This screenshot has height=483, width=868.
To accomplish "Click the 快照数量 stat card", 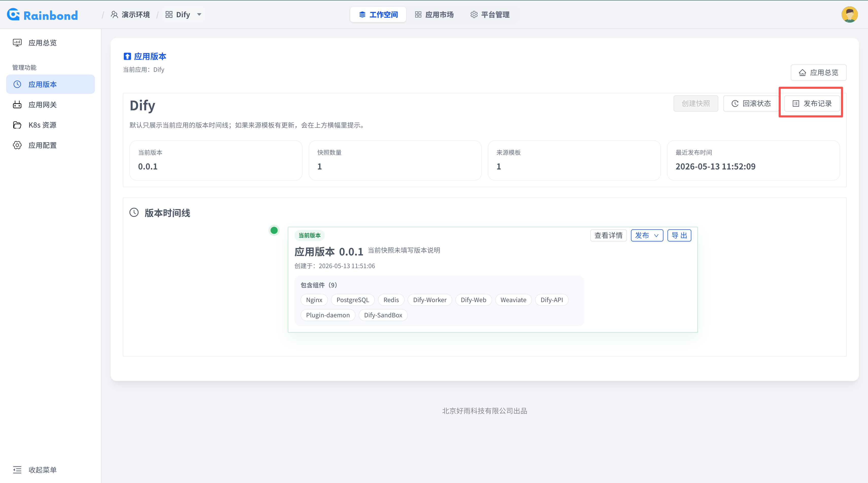I will [395, 160].
